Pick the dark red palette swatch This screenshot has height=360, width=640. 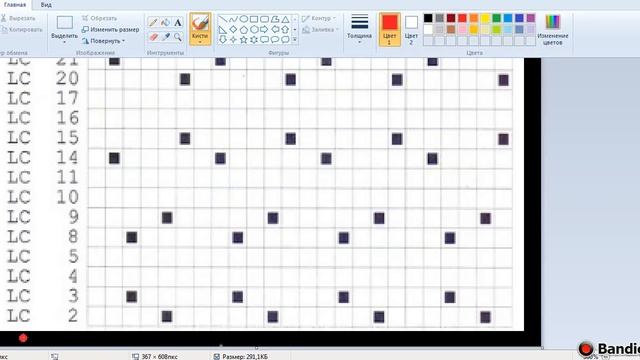(x=451, y=18)
